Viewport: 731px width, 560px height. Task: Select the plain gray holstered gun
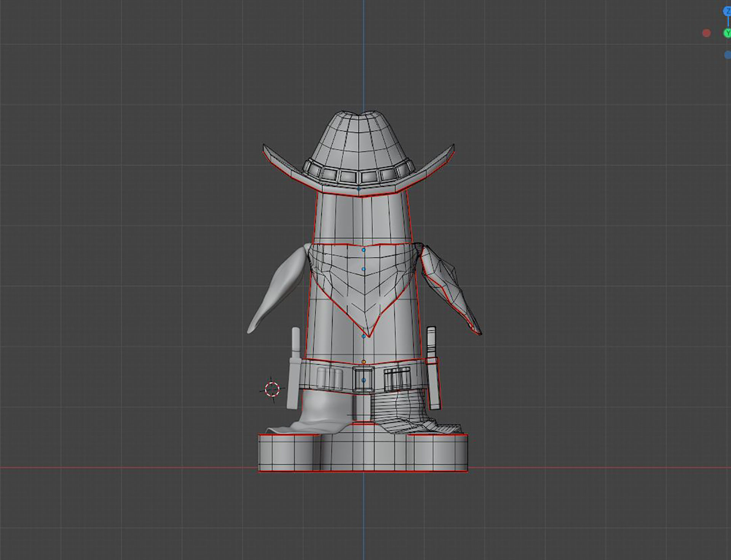(294, 368)
